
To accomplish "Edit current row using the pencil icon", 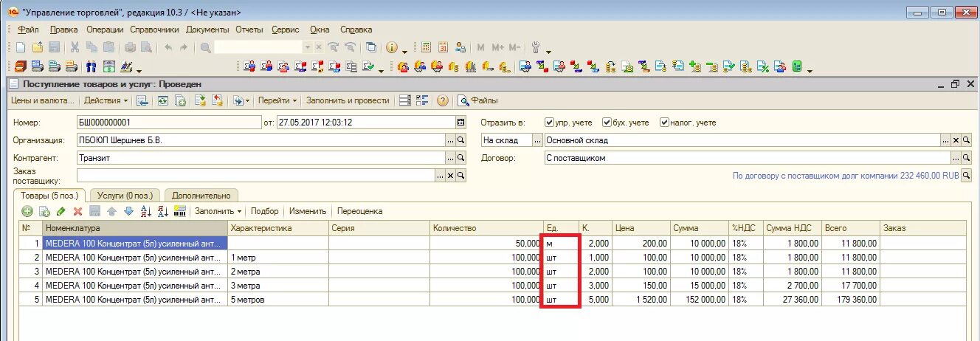I will pos(61,211).
